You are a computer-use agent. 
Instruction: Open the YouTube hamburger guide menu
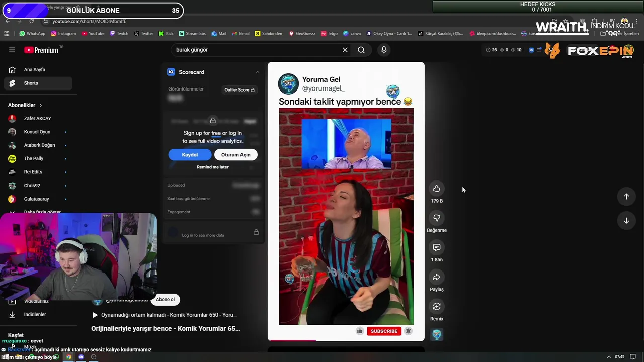click(x=12, y=50)
